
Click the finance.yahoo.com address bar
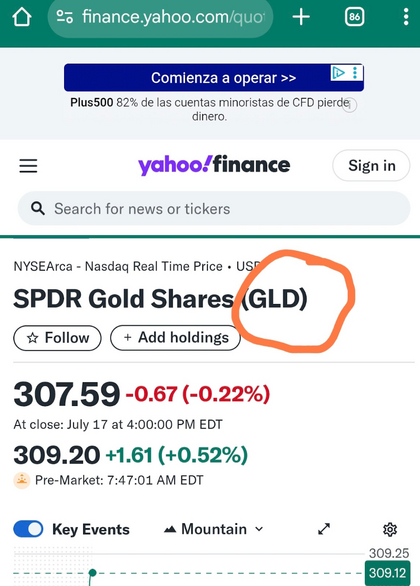click(160, 17)
